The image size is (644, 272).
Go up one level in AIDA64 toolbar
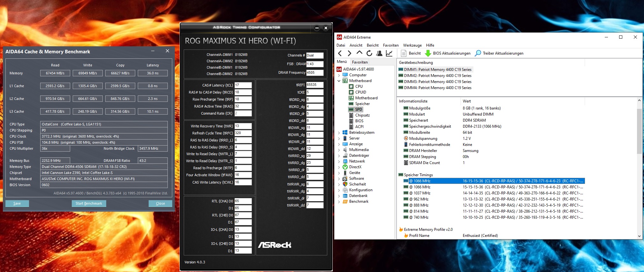(x=359, y=53)
